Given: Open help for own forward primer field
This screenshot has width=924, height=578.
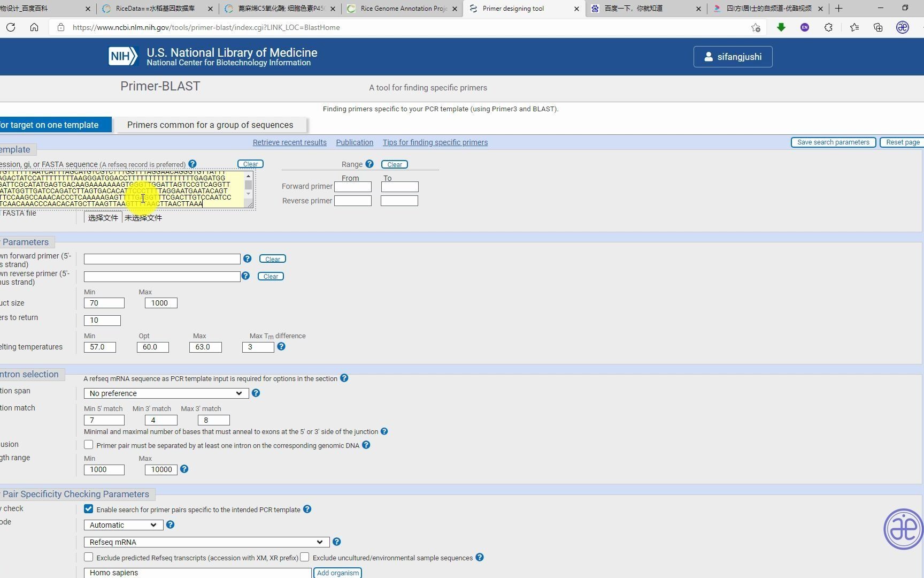Looking at the screenshot, I should click(x=247, y=258).
